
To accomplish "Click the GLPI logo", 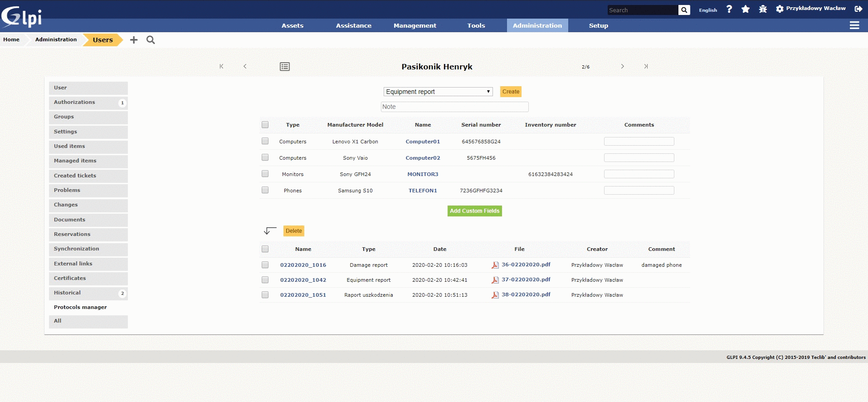I will point(21,17).
